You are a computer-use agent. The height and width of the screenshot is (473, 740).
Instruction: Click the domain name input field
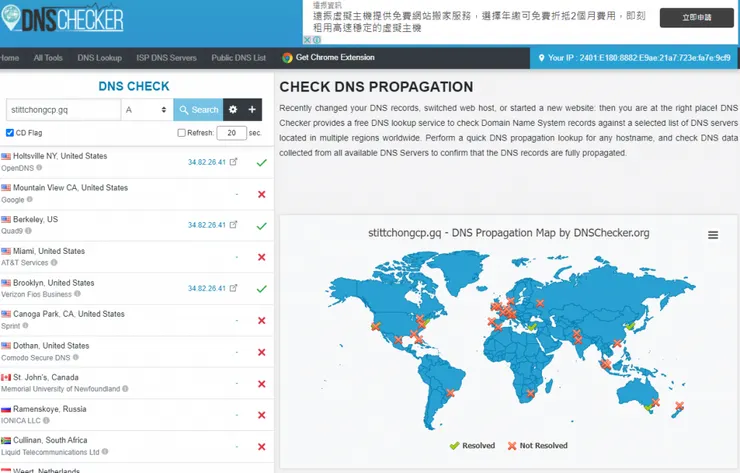click(63, 110)
